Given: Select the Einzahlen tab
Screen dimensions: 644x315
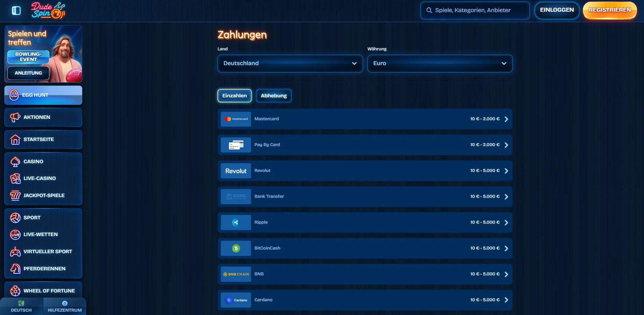Looking at the screenshot, I should pos(234,96).
